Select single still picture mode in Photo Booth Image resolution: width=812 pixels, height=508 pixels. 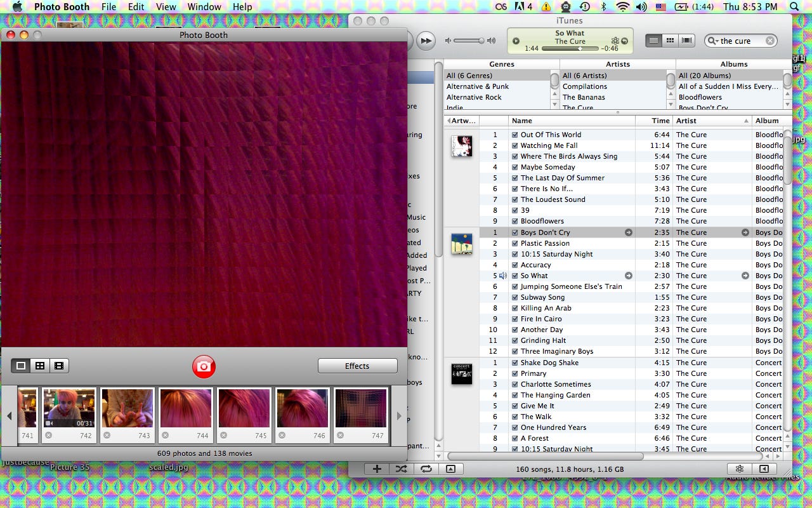pyautogui.click(x=21, y=366)
